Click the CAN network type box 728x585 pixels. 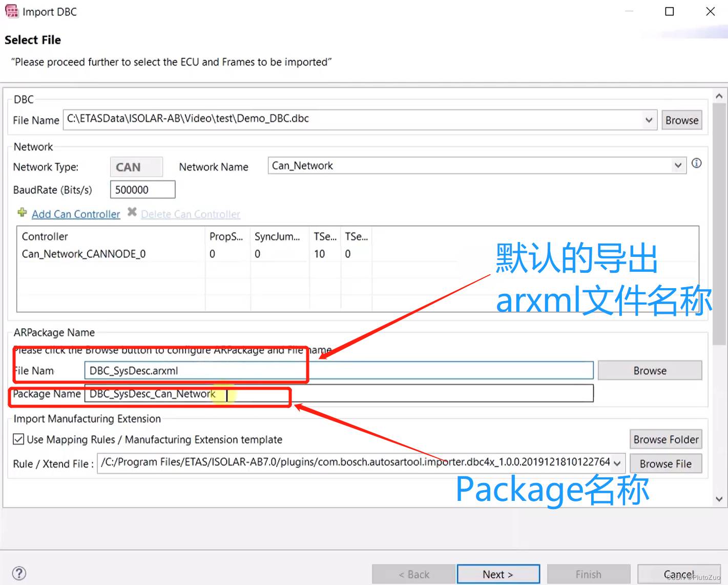[136, 167]
